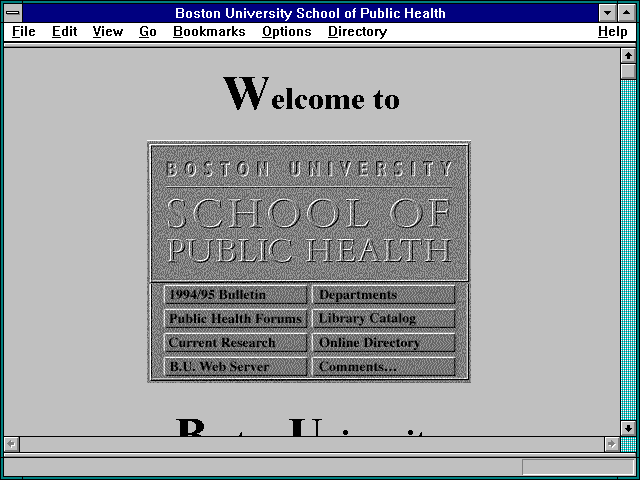Open the View menu
The height and width of the screenshot is (480, 640).
click(107, 32)
